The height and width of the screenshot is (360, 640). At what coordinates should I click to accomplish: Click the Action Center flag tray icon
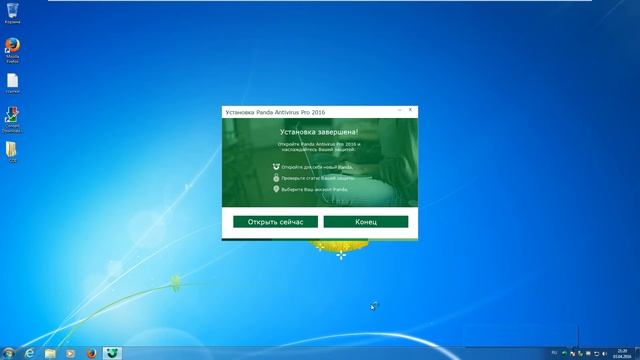pos(588,353)
